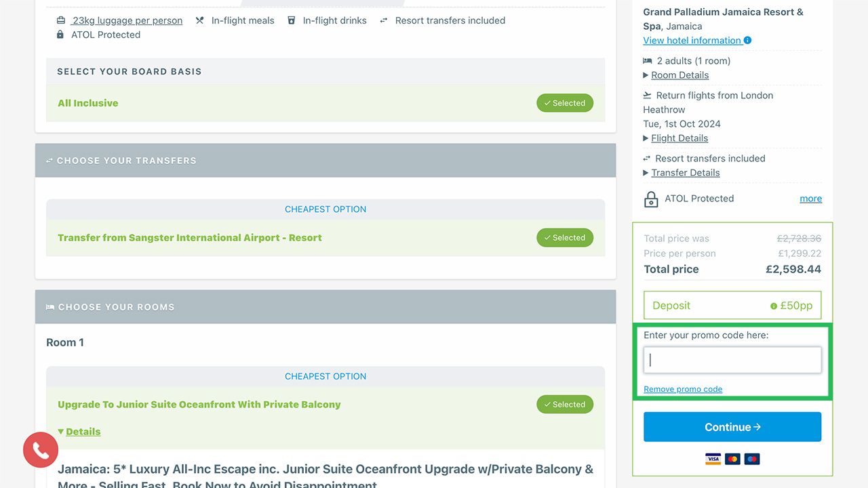The height and width of the screenshot is (488, 868).
Task: Click the padlock icon beside ATOL Protected in package features
Action: (x=60, y=35)
